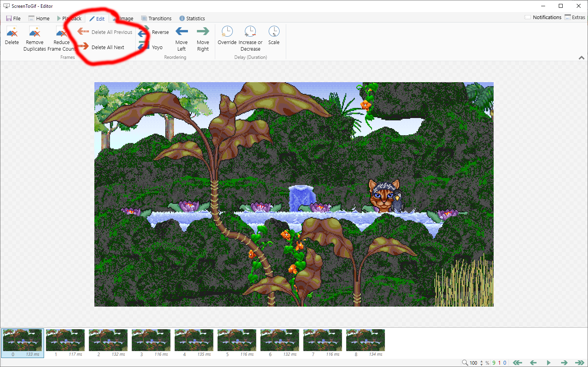Click the Move Right arrow icon
This screenshot has width=588, height=367.
(x=203, y=31)
